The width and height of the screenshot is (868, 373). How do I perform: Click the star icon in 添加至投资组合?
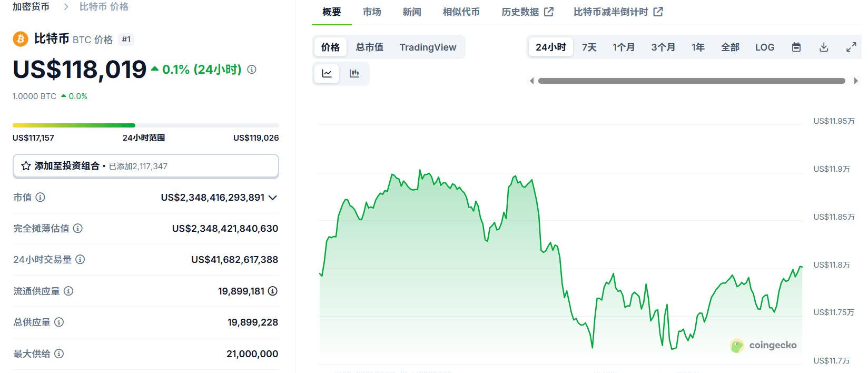[26, 166]
